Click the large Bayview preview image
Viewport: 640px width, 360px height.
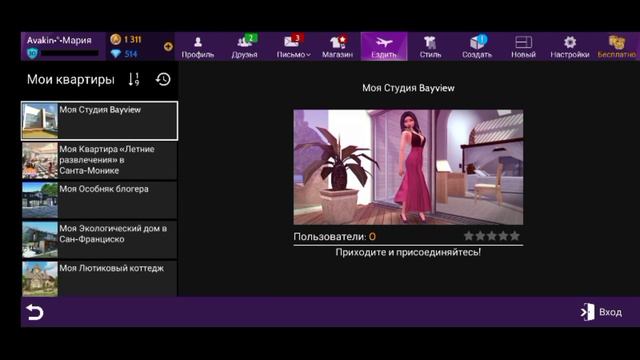click(x=408, y=167)
